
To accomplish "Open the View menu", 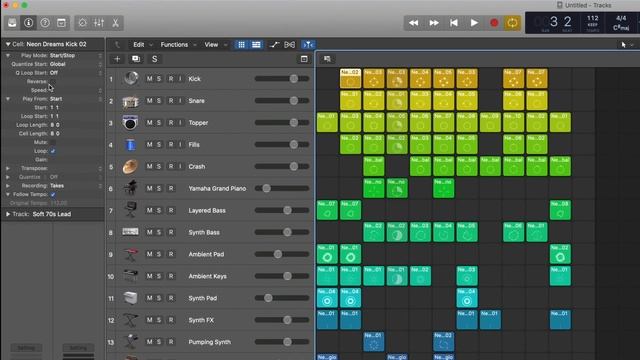I will (211, 44).
